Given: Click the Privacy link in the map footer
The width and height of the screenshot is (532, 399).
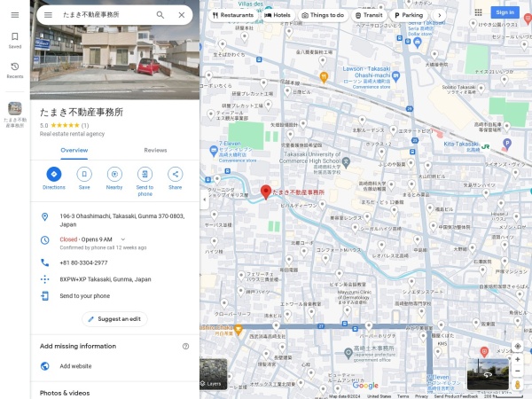Looking at the screenshot, I should (x=421, y=396).
